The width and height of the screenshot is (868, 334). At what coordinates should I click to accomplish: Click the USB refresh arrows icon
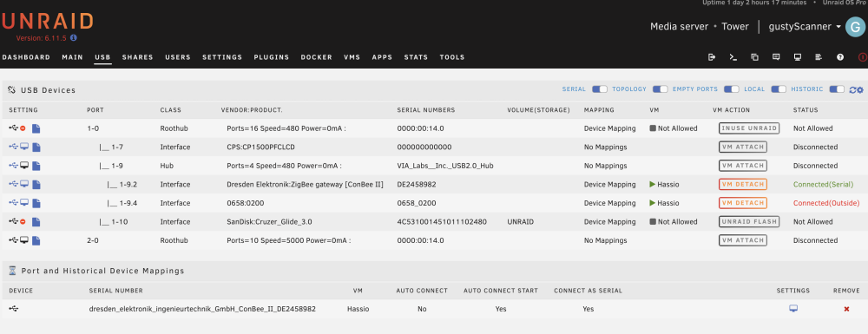click(x=852, y=89)
